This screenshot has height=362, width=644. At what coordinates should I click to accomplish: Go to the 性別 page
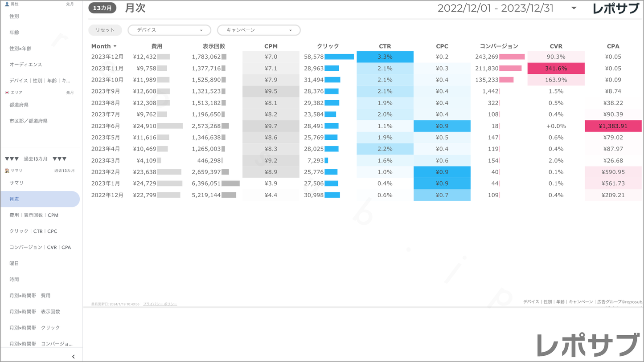click(14, 16)
